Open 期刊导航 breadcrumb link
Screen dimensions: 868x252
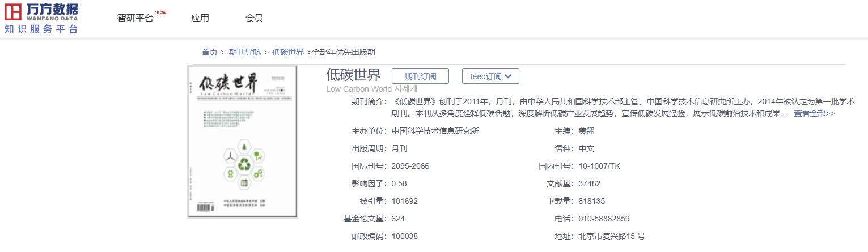pyautogui.click(x=245, y=52)
